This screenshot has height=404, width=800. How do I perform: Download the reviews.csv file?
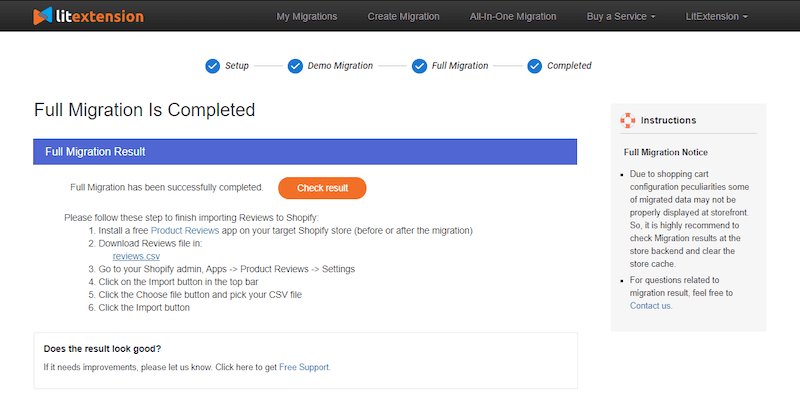[136, 256]
